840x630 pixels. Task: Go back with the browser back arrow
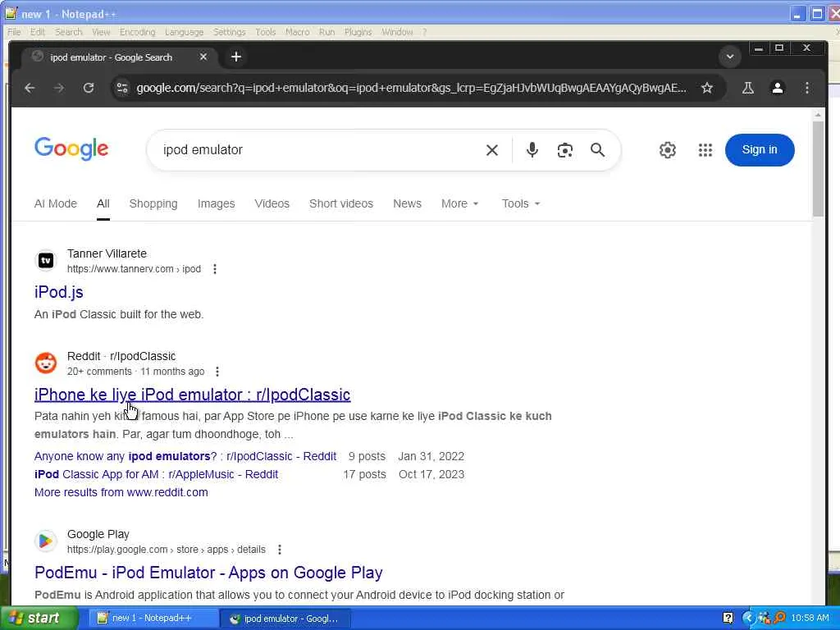click(x=30, y=88)
